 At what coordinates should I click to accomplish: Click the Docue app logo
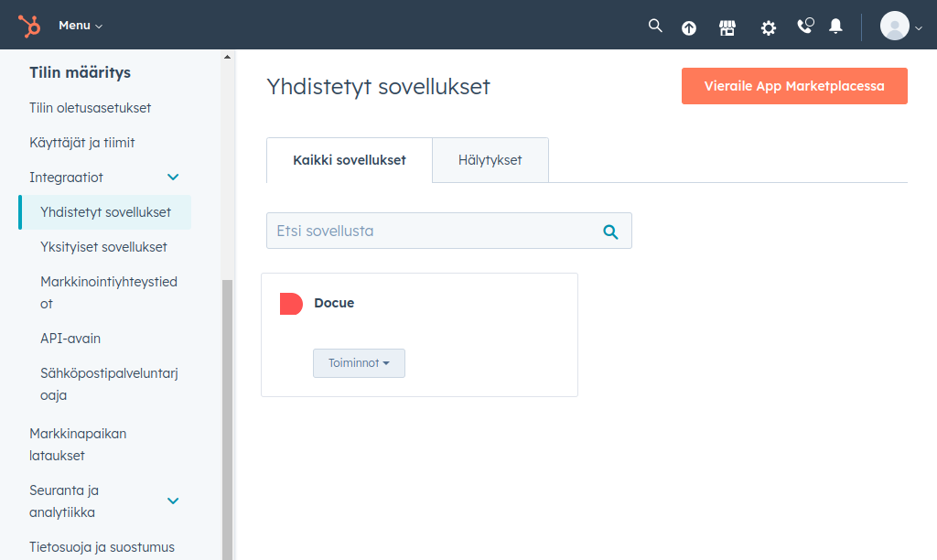tap(291, 304)
